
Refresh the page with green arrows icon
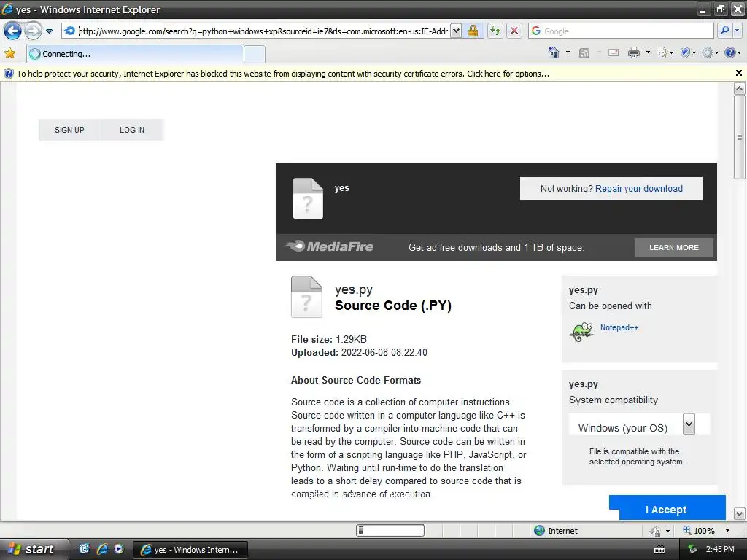(495, 31)
